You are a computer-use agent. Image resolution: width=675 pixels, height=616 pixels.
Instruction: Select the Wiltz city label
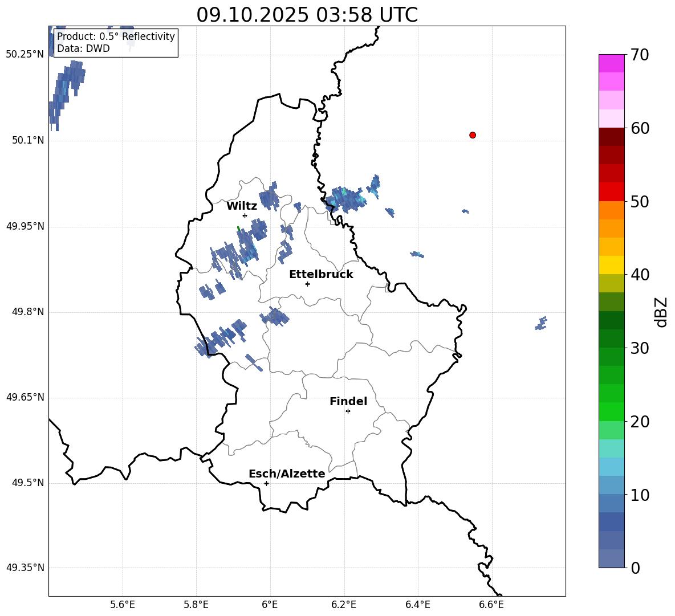tap(242, 206)
